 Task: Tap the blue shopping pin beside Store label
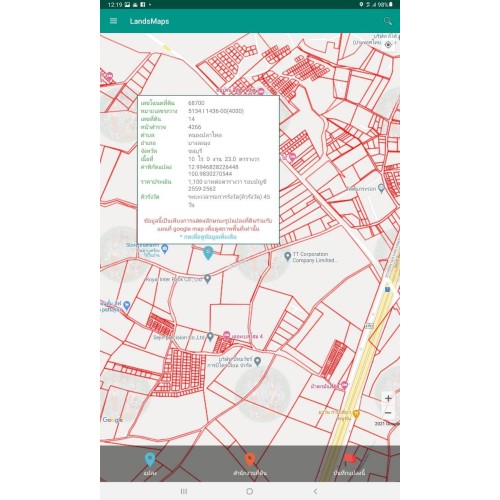tap(165, 248)
